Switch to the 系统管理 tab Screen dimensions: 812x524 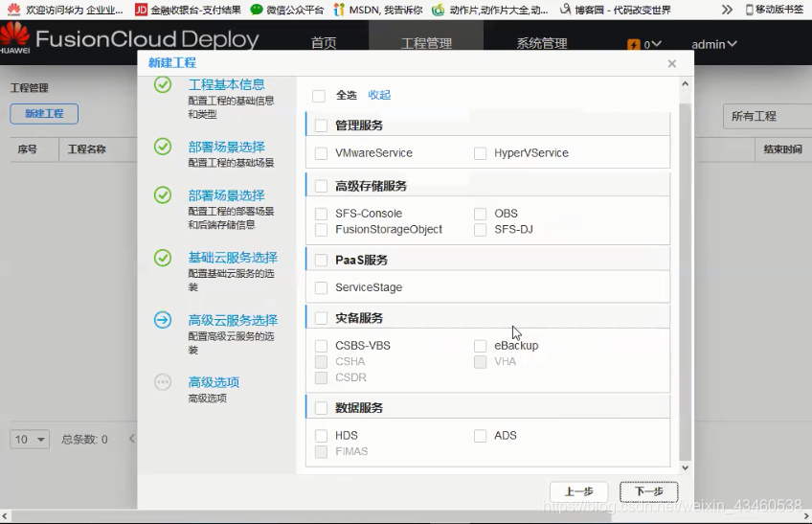pos(542,43)
